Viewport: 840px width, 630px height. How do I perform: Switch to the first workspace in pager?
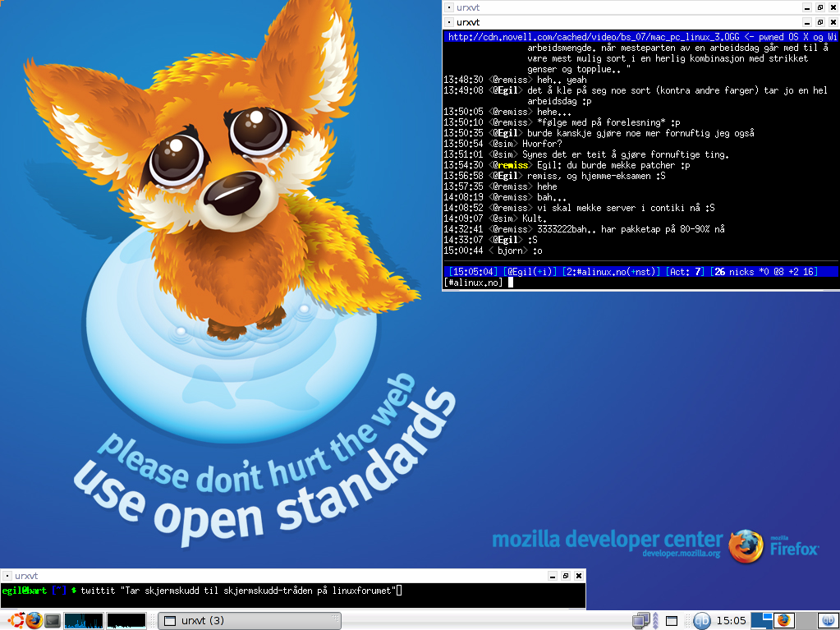pyautogui.click(x=761, y=620)
